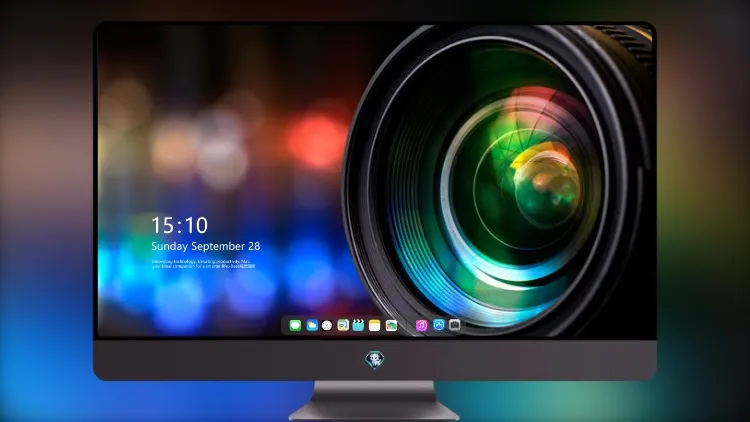Open the Clock app in dock
The width and height of the screenshot is (750, 422).
click(x=327, y=325)
